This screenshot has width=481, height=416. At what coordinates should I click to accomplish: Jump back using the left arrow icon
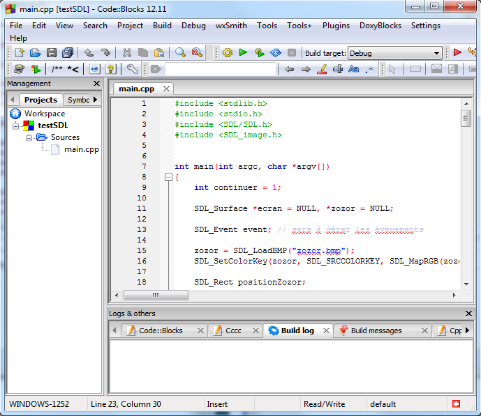pos(289,69)
